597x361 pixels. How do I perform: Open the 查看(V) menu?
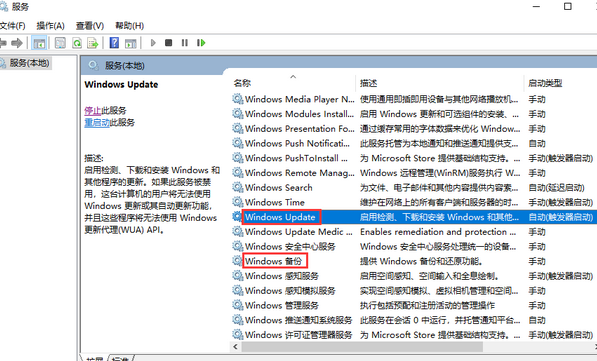(90, 26)
